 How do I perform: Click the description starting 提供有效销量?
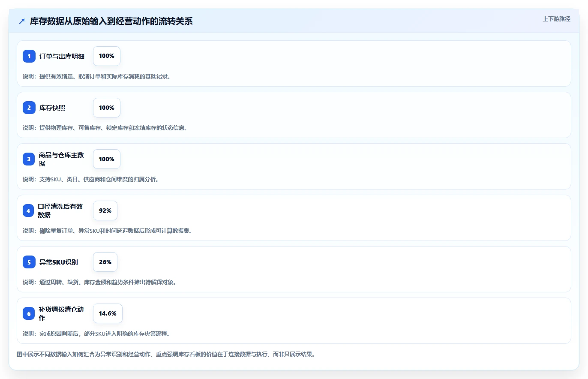pyautogui.click(x=97, y=76)
